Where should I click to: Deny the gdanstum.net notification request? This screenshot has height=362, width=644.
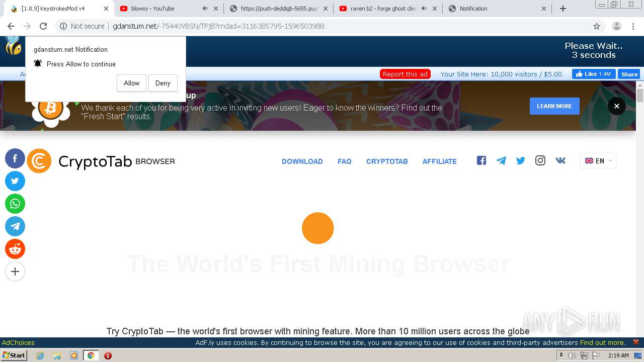(163, 83)
